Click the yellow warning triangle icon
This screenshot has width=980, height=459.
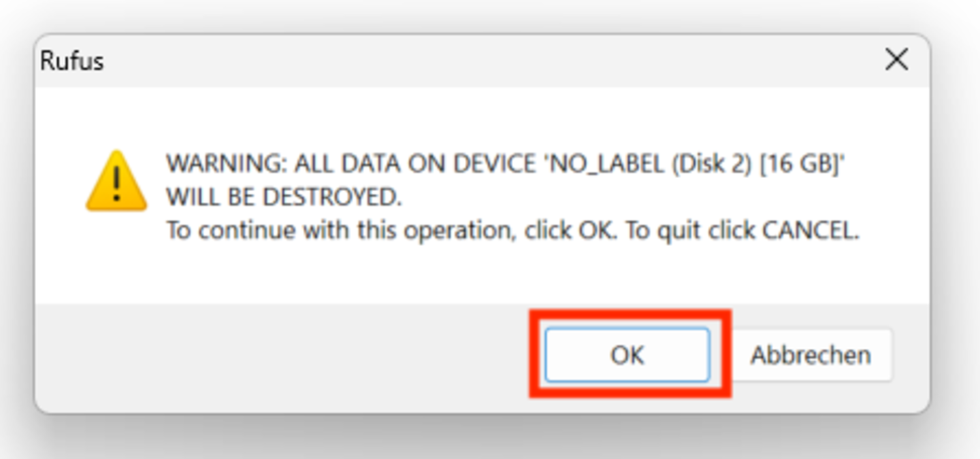(116, 181)
